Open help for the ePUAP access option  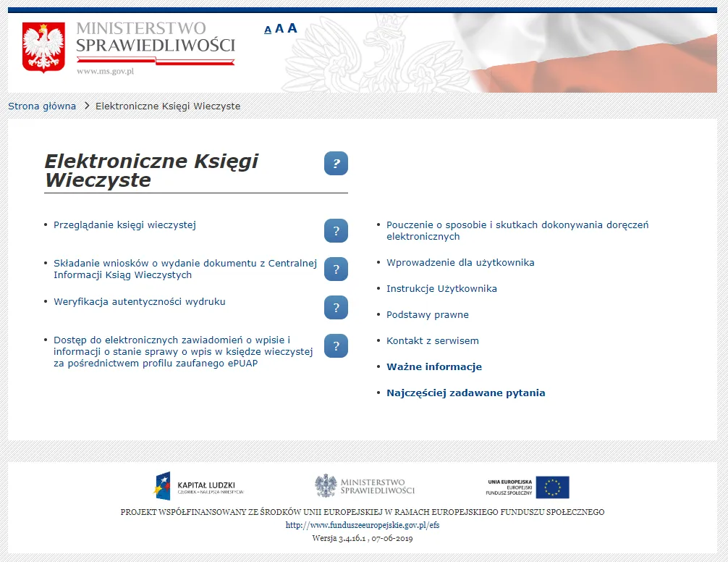pos(335,345)
